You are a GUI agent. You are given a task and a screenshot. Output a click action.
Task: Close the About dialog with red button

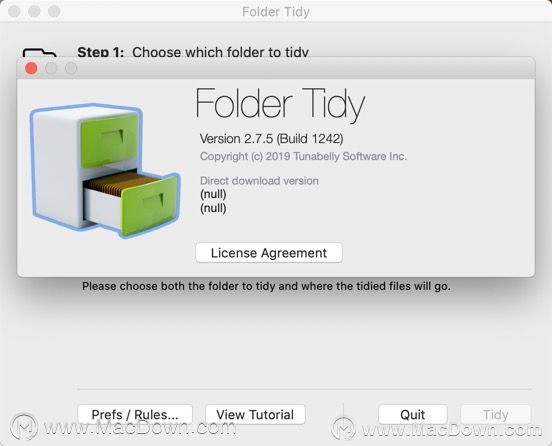(x=31, y=68)
